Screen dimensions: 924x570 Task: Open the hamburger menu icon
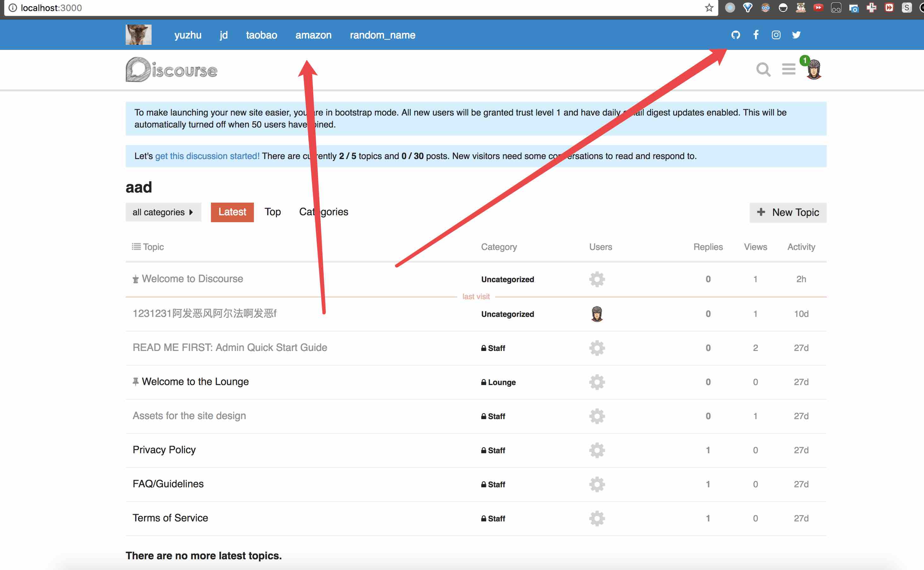coord(788,69)
